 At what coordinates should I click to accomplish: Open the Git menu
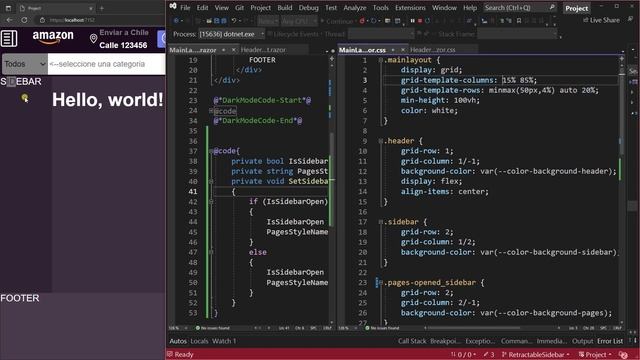pos(239,8)
